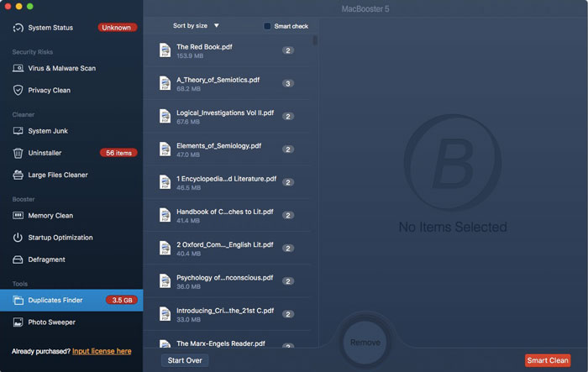Expand duplicate count for Handbook of C...ches to Lit.pdf
The height and width of the screenshot is (372, 588).
[288, 215]
